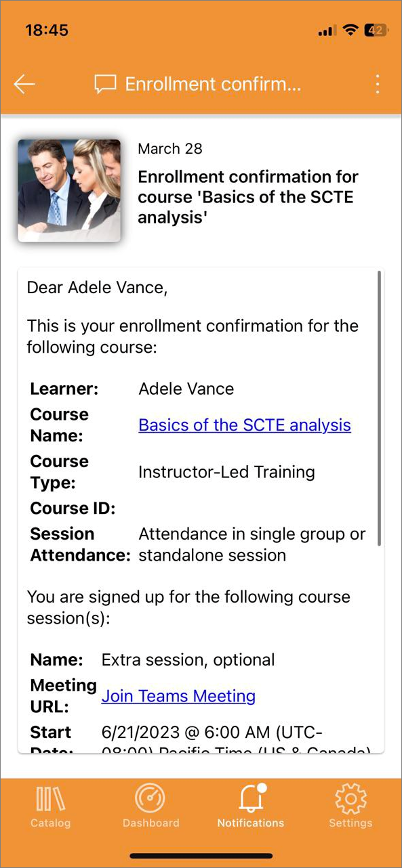Tap the cellular signal bars icon
Image resolution: width=402 pixels, height=868 pixels.
click(x=327, y=31)
